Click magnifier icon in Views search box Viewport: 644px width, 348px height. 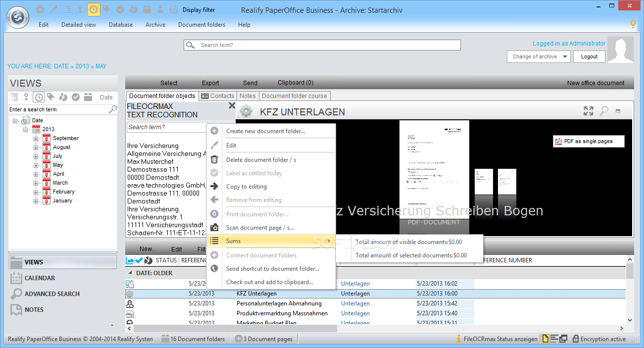pos(113,109)
